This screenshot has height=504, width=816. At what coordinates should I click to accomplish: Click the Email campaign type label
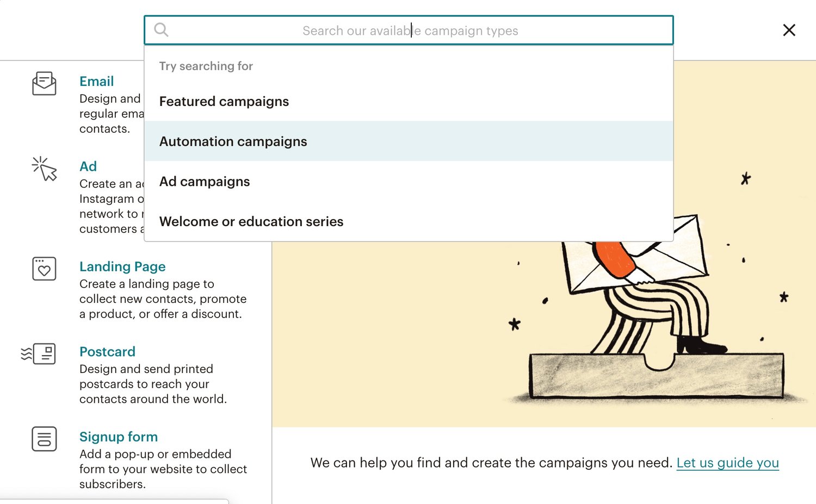tap(97, 81)
